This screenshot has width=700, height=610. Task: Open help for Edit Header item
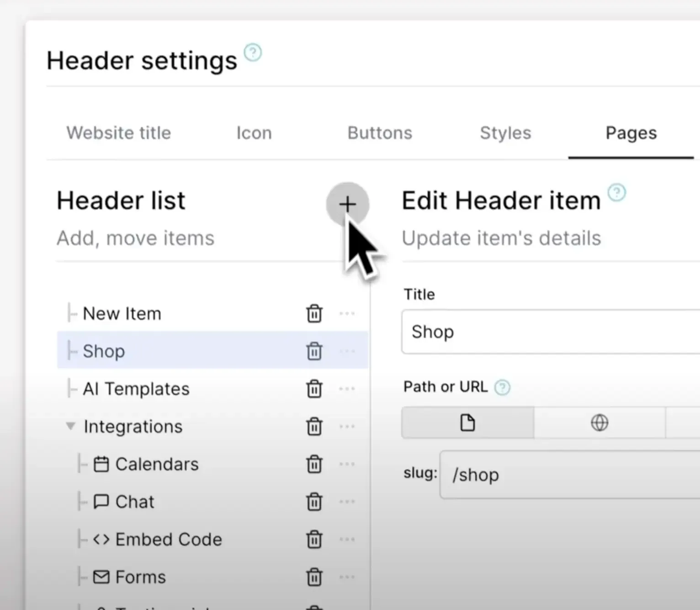(616, 192)
